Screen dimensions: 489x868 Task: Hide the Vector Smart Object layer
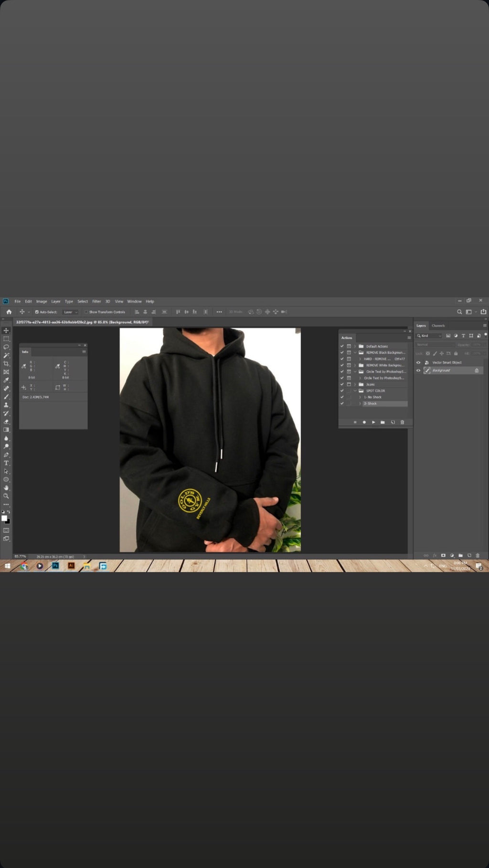coord(418,362)
